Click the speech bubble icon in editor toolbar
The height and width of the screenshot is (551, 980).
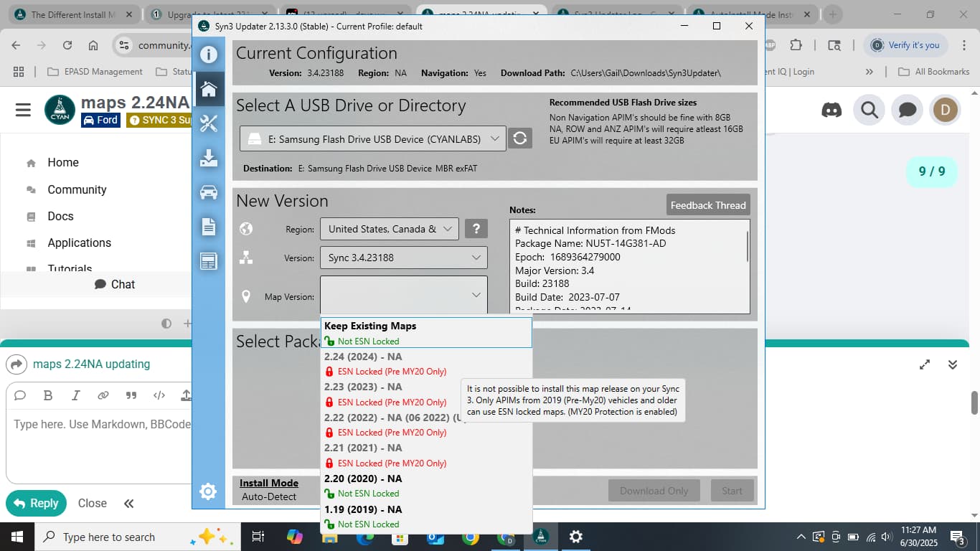click(20, 395)
